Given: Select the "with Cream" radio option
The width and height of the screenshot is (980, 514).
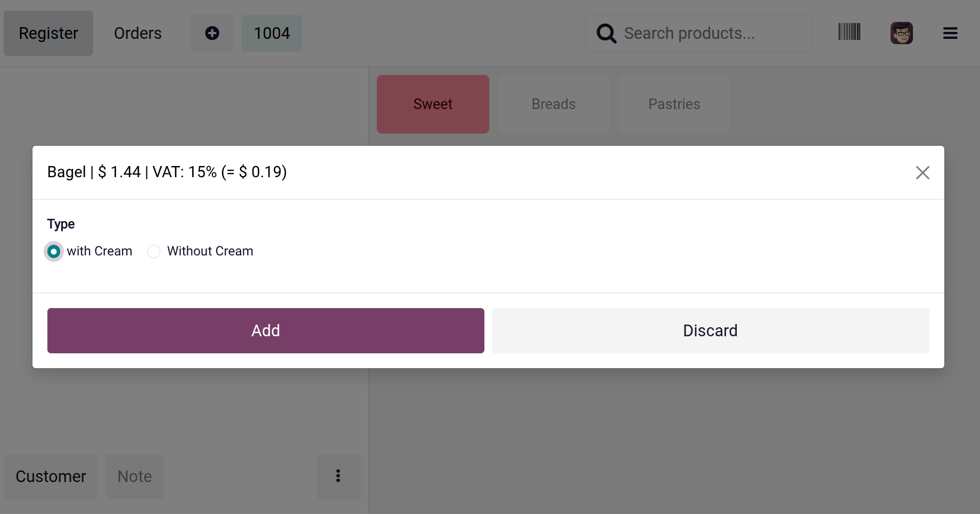Looking at the screenshot, I should pos(54,251).
